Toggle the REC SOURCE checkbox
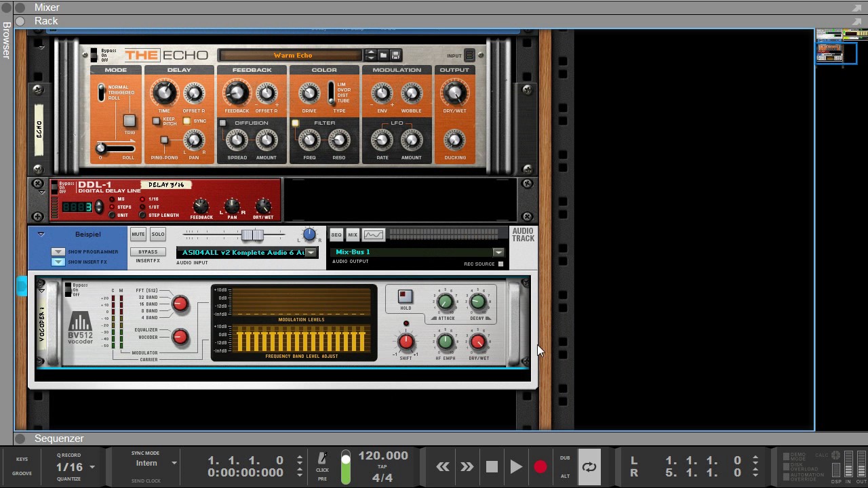The image size is (868, 488). pyautogui.click(x=500, y=264)
